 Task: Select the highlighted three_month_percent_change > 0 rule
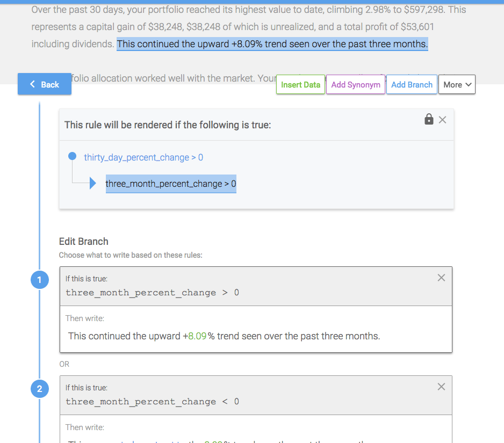[171, 184]
